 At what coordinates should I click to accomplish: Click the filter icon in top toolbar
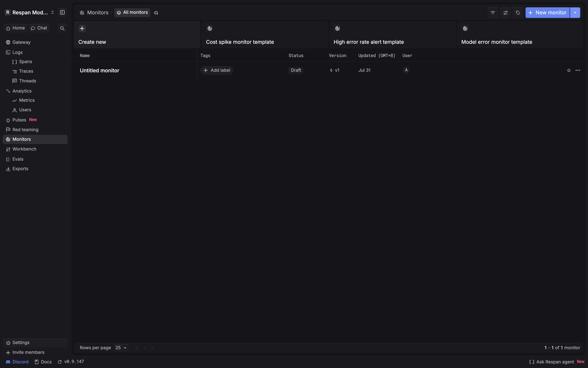pyautogui.click(x=493, y=13)
